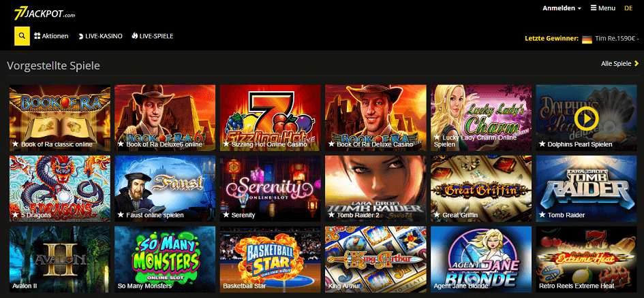Image resolution: width=644 pixels, height=298 pixels.
Task: Launch the So Many Monsters game tile
Action: click(x=165, y=259)
